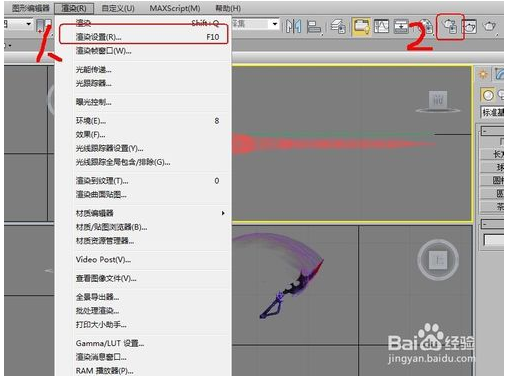This screenshot has height=378, width=509.
Task: Click the Render Setup toolbar icon
Action: [450, 26]
